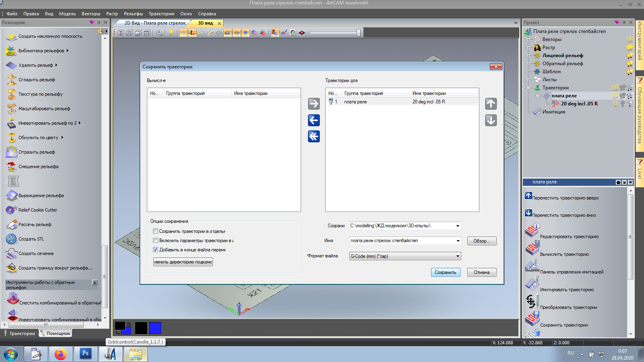Screen dimensions: 644x362
Task: Click the zoom magnifier tool in 3D toolbar
Action: tap(159, 33)
